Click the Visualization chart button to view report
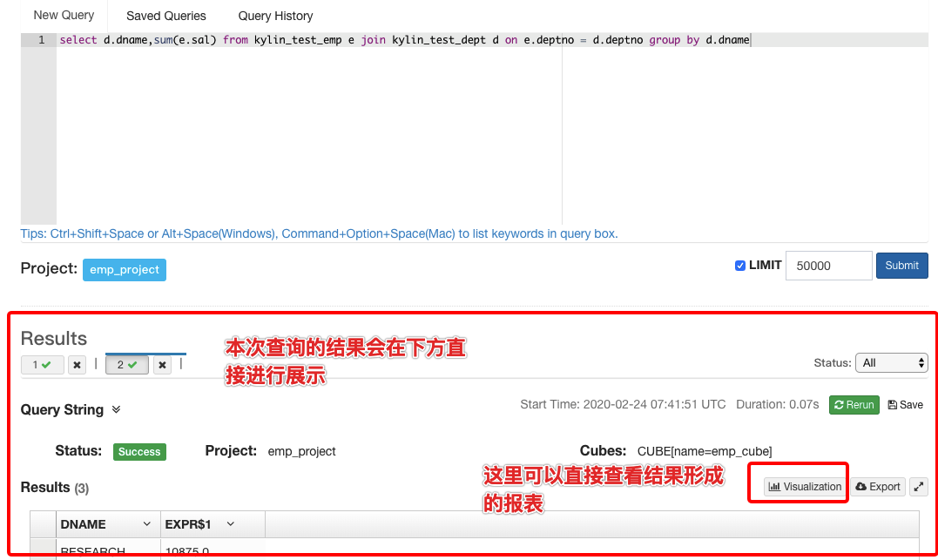938x560 pixels. click(x=797, y=486)
